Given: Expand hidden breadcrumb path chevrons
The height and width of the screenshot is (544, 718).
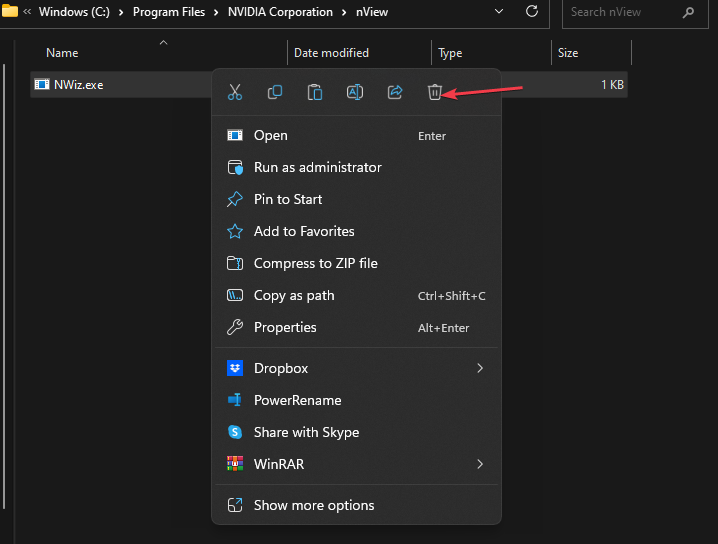Looking at the screenshot, I should point(27,11).
